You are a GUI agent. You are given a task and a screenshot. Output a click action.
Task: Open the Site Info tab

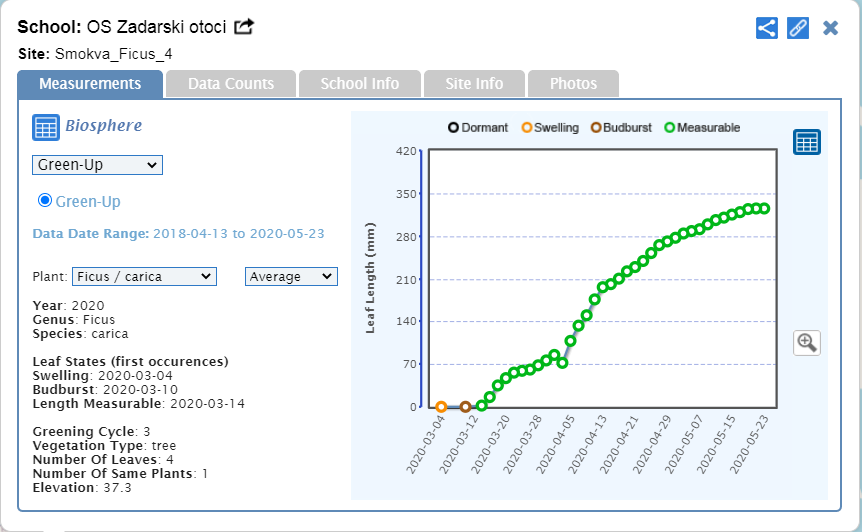point(474,84)
